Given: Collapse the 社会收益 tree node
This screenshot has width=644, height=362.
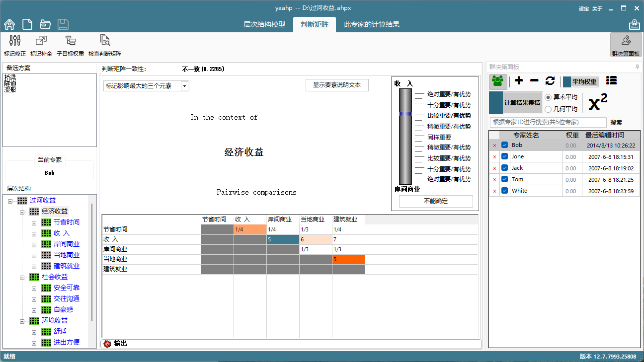Looking at the screenshot, I should coord(22,277).
